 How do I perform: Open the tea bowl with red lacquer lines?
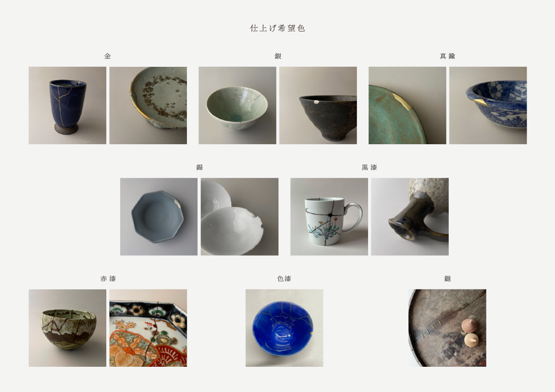67,328
